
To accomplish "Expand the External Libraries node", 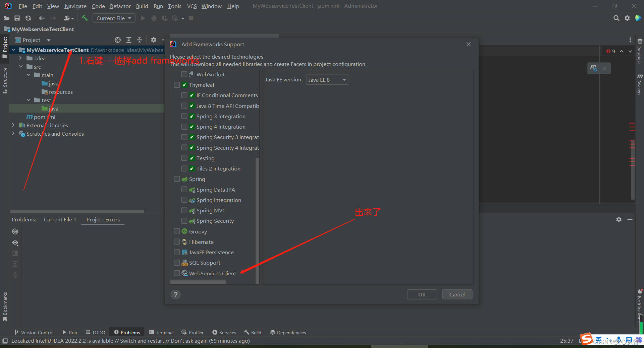I will coord(13,125).
